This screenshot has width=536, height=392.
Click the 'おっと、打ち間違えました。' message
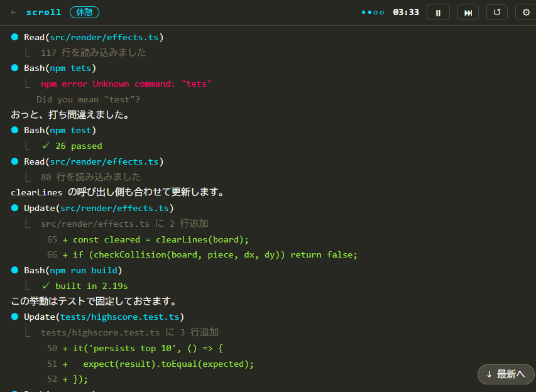click(70, 114)
